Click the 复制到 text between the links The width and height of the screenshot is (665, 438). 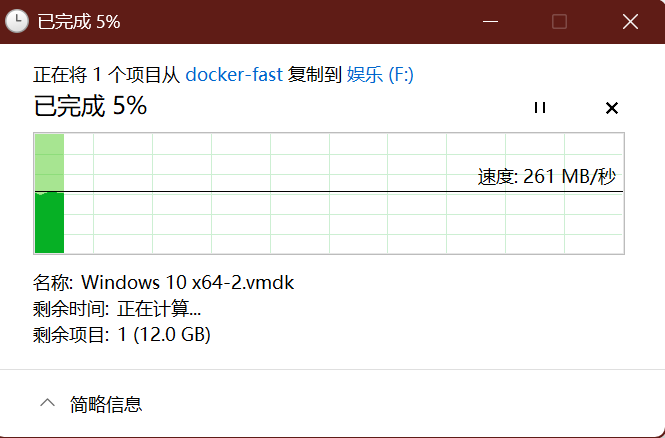coord(315,74)
